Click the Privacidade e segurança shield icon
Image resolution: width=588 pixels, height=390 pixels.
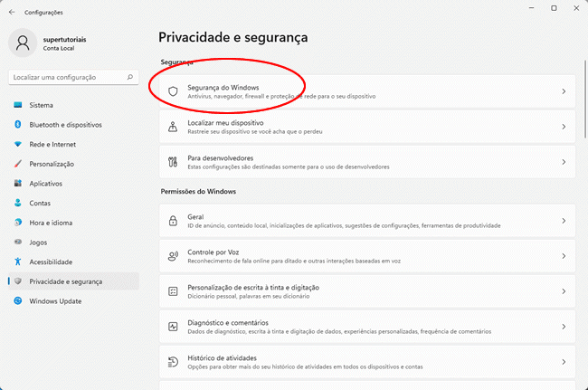17,281
